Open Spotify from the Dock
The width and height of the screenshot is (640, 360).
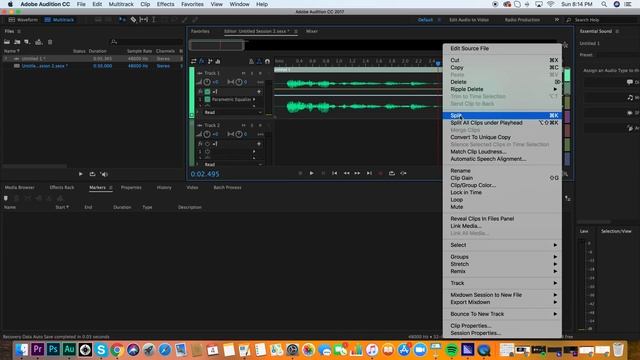point(451,350)
